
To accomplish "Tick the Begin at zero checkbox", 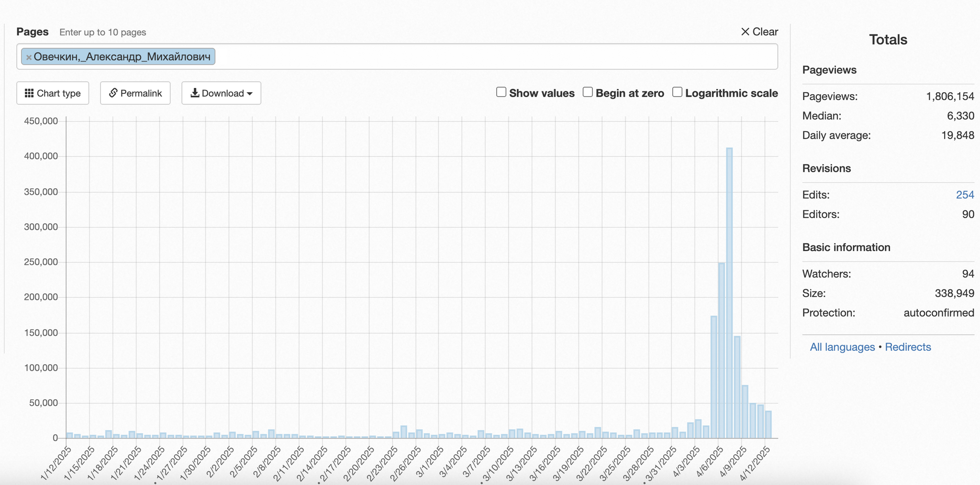I will (x=588, y=92).
